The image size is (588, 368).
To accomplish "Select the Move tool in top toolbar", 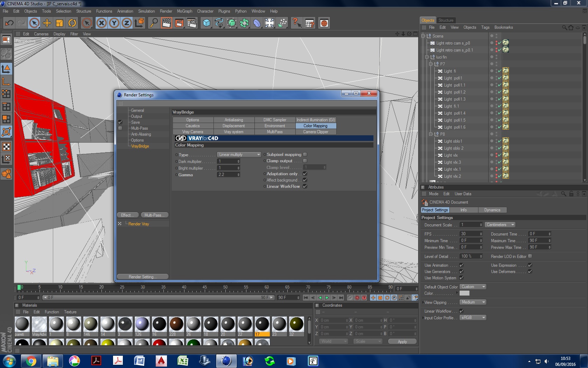I will point(47,23).
